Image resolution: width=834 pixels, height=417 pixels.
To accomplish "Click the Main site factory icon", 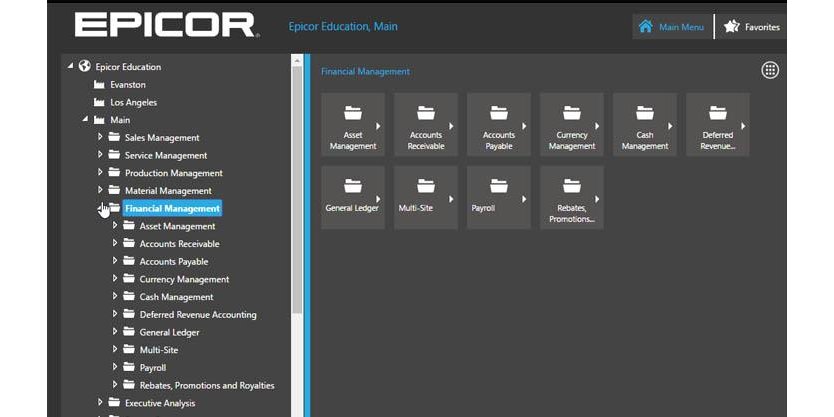I will click(99, 120).
